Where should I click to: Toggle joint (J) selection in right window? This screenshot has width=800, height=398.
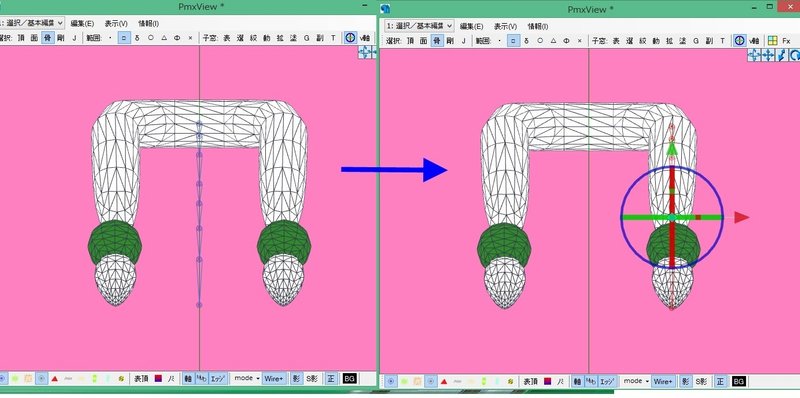tap(463, 41)
